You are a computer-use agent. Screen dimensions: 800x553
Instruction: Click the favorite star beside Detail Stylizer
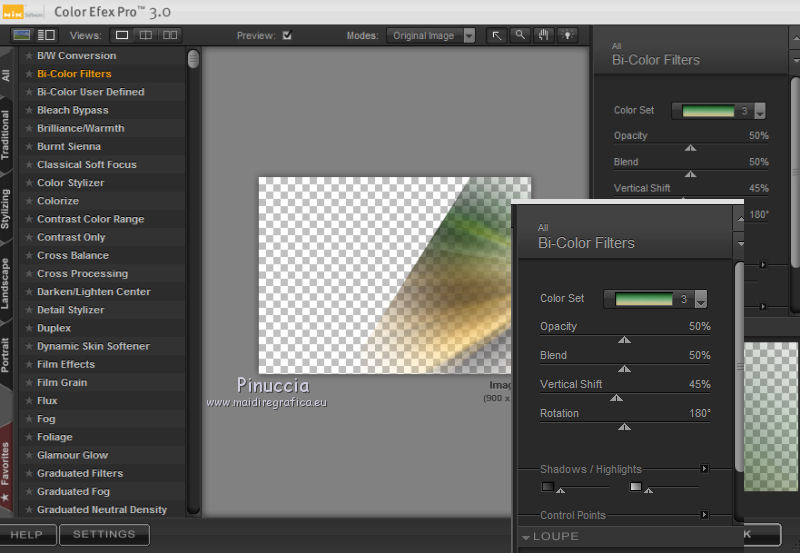(x=29, y=310)
